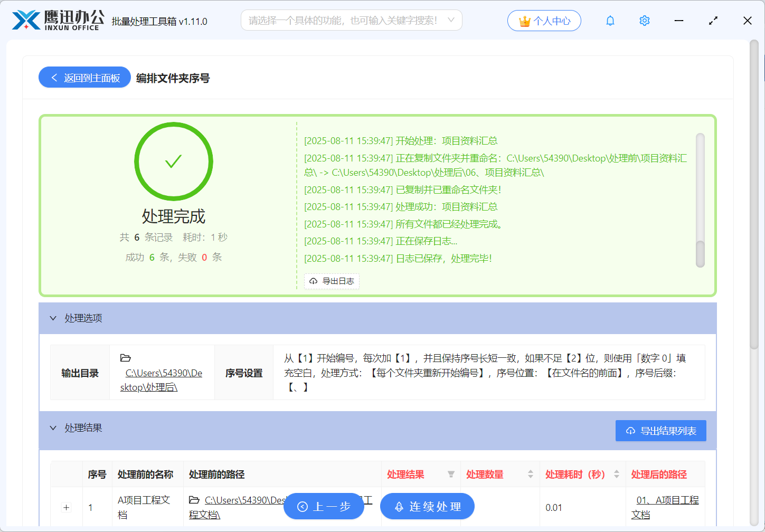
Task: Open the filter on the 处理结果 column
Action: 451,475
